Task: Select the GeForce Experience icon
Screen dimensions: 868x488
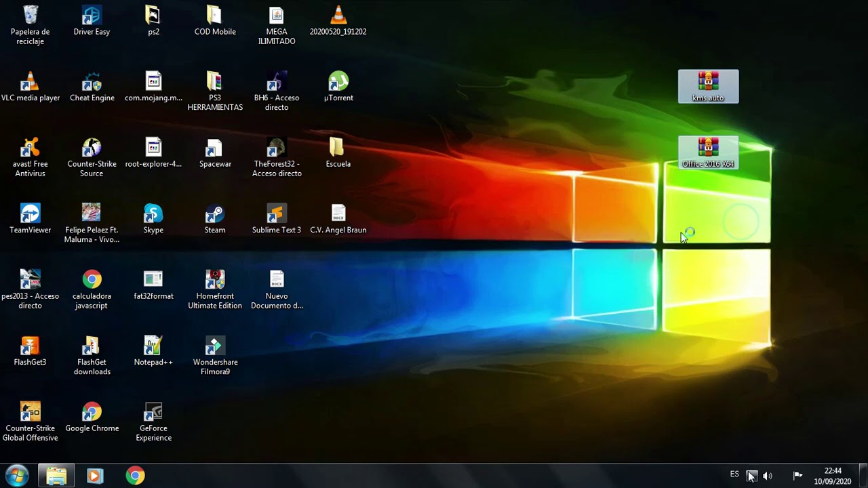Action: click(x=153, y=422)
